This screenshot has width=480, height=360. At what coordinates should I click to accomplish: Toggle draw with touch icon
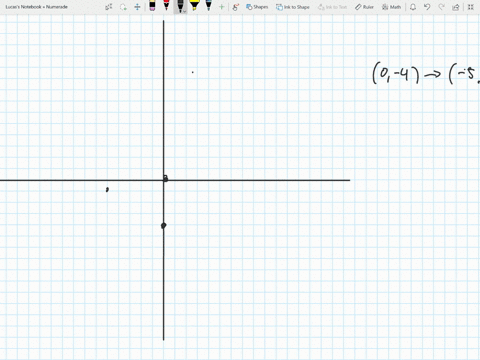coord(236,7)
